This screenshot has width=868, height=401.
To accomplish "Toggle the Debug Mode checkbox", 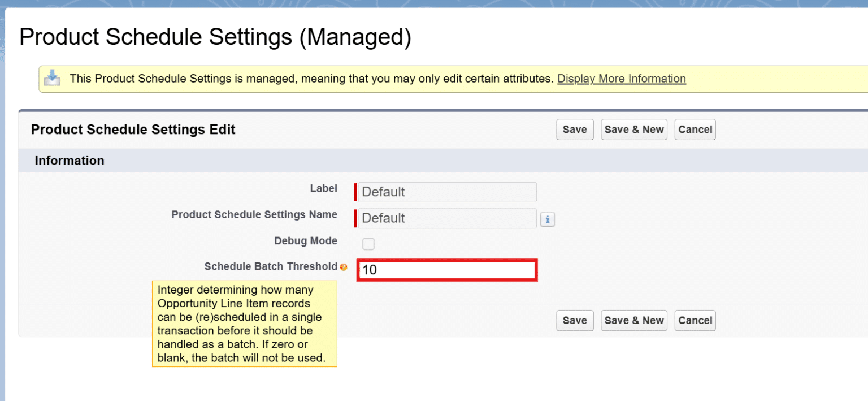I will pos(368,244).
